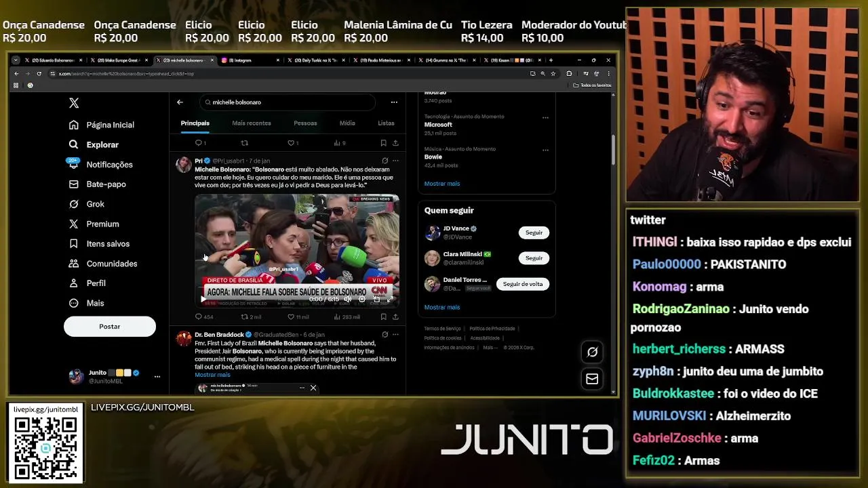Open Itens salvos bookmarks
868x488 pixels.
(x=99, y=243)
